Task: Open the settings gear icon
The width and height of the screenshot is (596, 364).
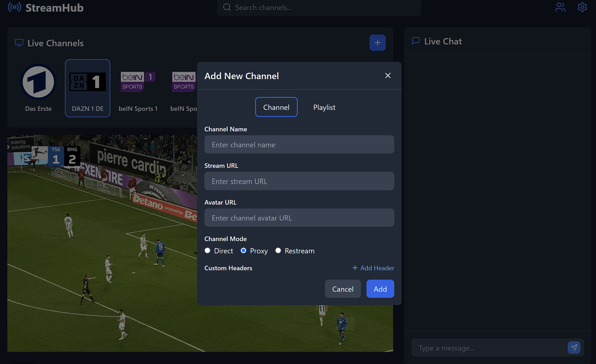Action: coord(582,7)
